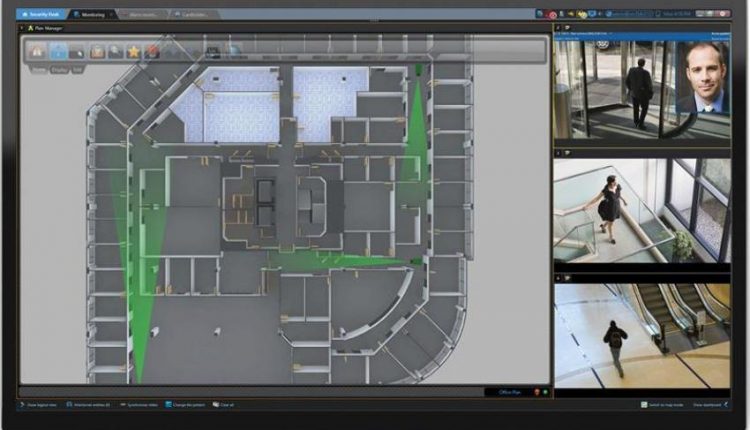The height and width of the screenshot is (430, 750).
Task: Click the gold star favorites icon
Action: (x=134, y=51)
